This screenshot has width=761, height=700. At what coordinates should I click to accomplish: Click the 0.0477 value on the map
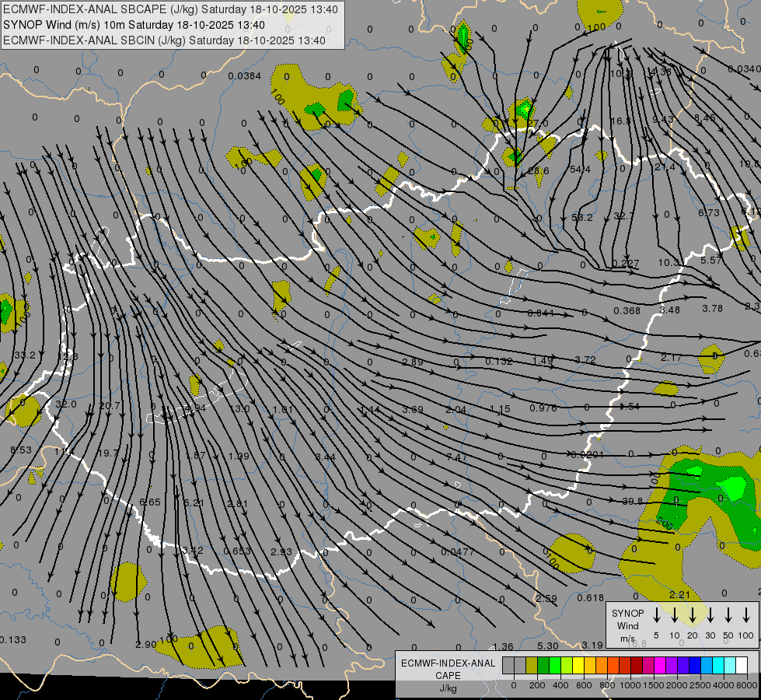(x=458, y=552)
